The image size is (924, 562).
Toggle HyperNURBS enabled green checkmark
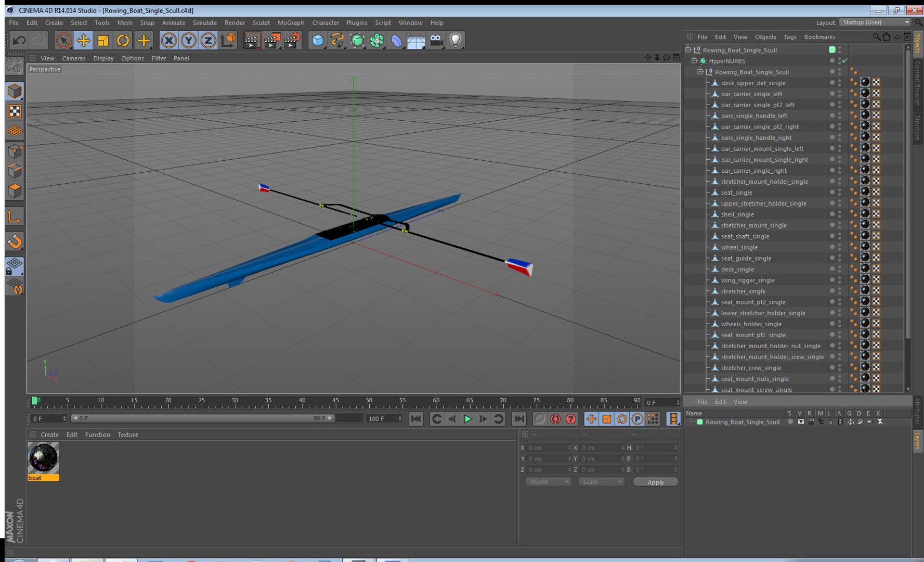click(844, 61)
